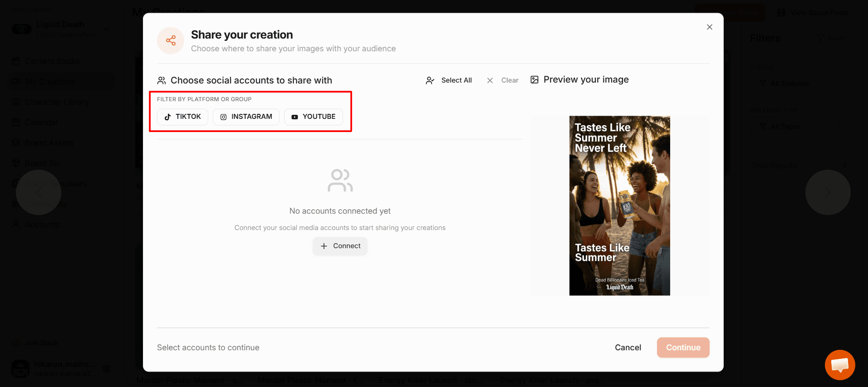868x387 pixels.
Task: Close the Share your creation dialog
Action: [710, 27]
